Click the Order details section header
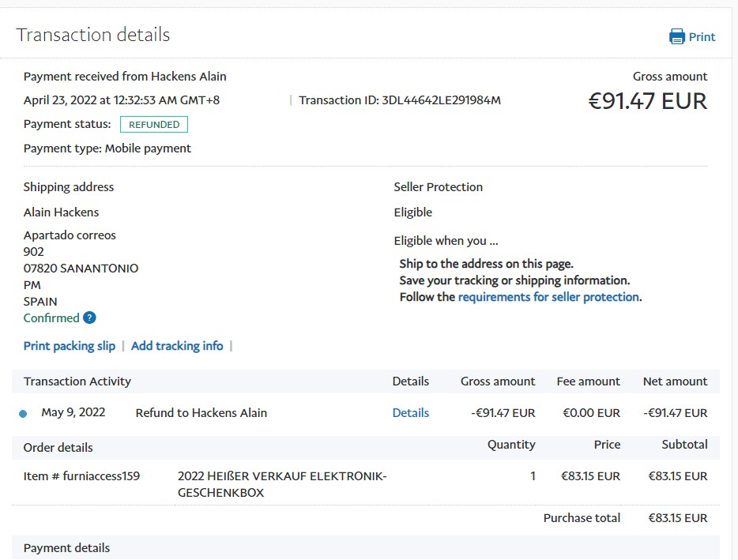Screen dimensions: 738x560 pos(58,448)
